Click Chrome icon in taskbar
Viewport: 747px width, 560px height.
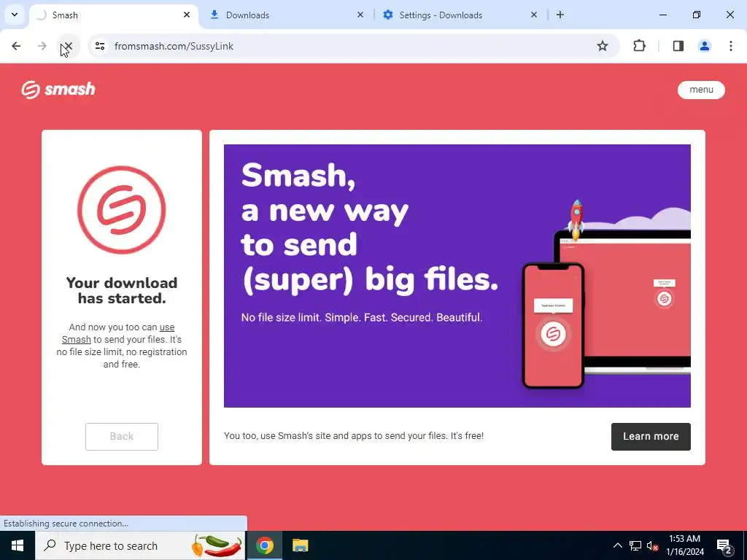(264, 545)
